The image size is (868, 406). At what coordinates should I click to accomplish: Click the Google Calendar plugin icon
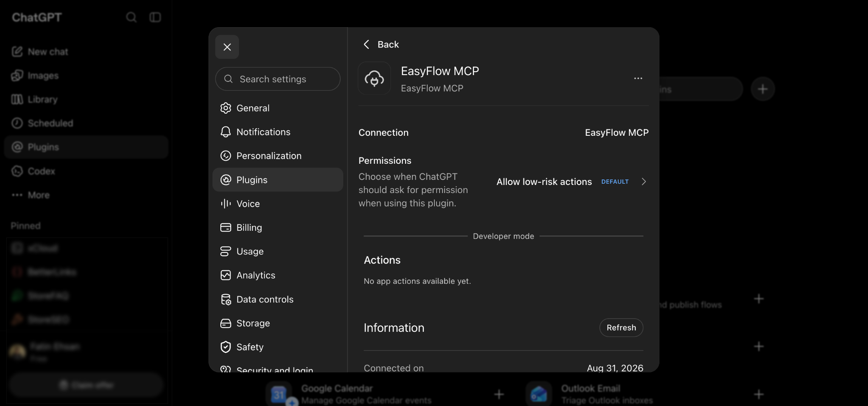[x=279, y=394]
